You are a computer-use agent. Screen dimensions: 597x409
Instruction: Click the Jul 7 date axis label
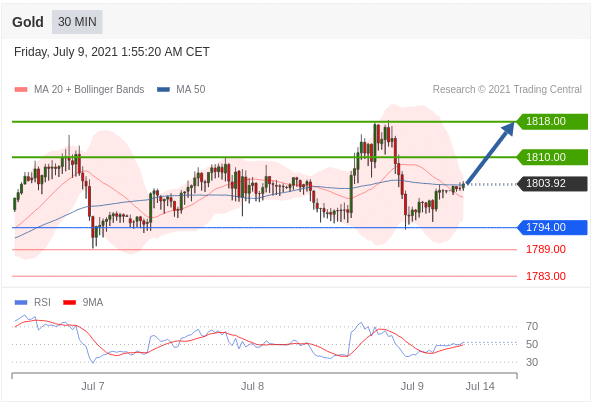point(93,386)
